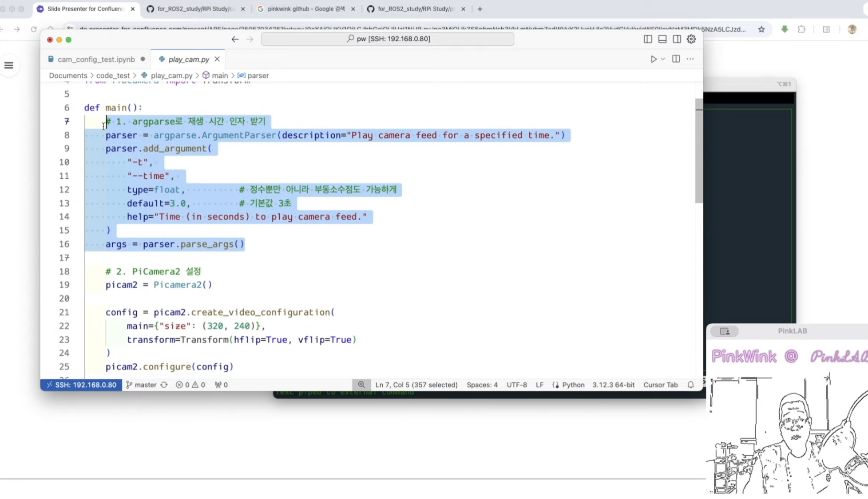The height and width of the screenshot is (499, 868).
Task: Click the pw SSH command center search box
Action: pos(387,39)
